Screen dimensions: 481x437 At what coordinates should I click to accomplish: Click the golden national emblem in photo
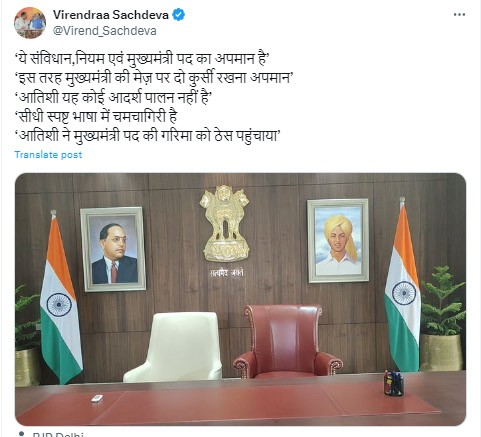pyautogui.click(x=226, y=223)
